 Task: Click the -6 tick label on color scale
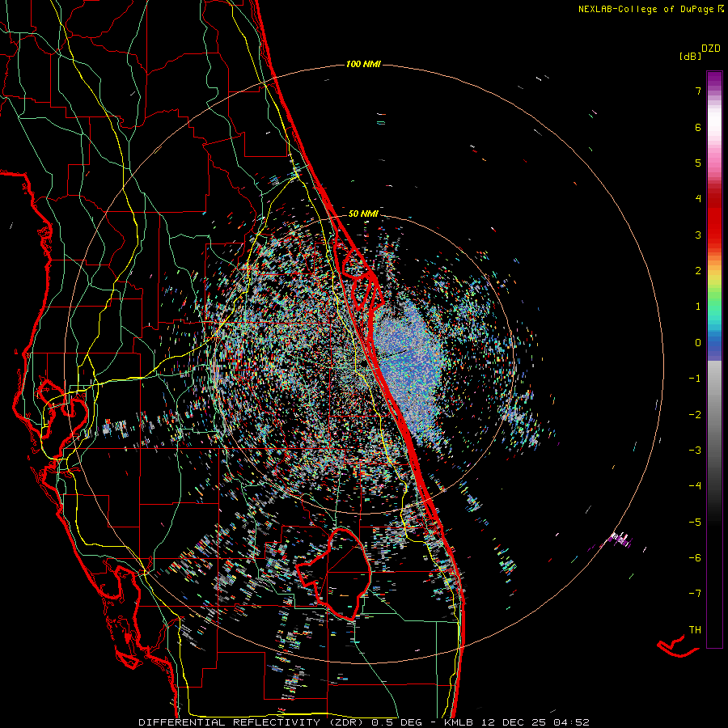695,558
